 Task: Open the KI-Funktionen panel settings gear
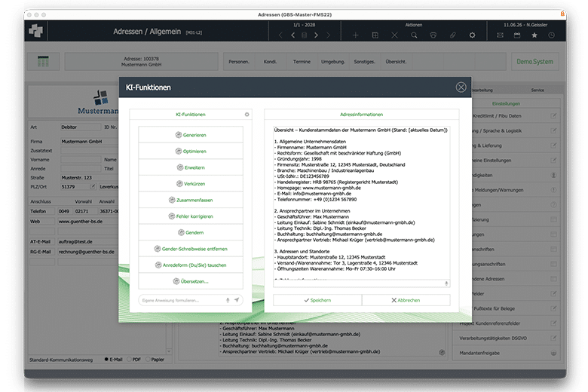pyautogui.click(x=247, y=115)
